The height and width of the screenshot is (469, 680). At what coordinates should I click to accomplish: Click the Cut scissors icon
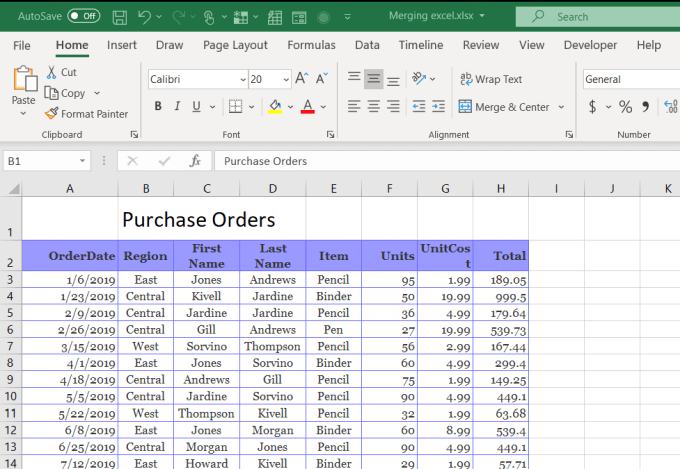point(52,72)
